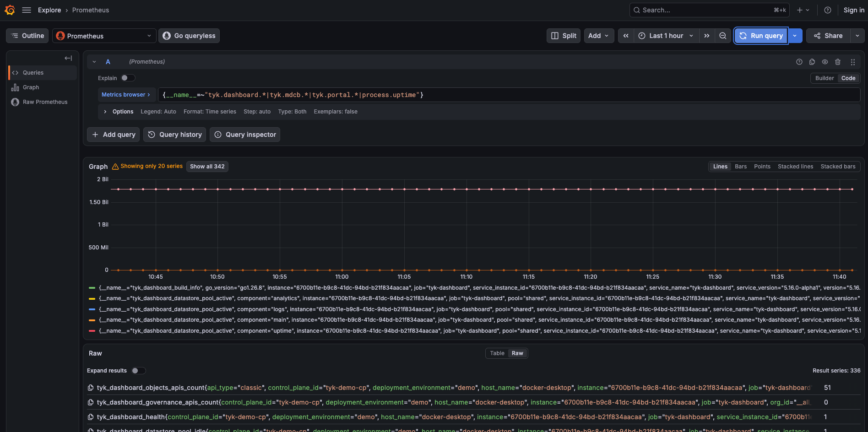Select Stacked bars graph style
The image size is (868, 432).
coord(838,167)
